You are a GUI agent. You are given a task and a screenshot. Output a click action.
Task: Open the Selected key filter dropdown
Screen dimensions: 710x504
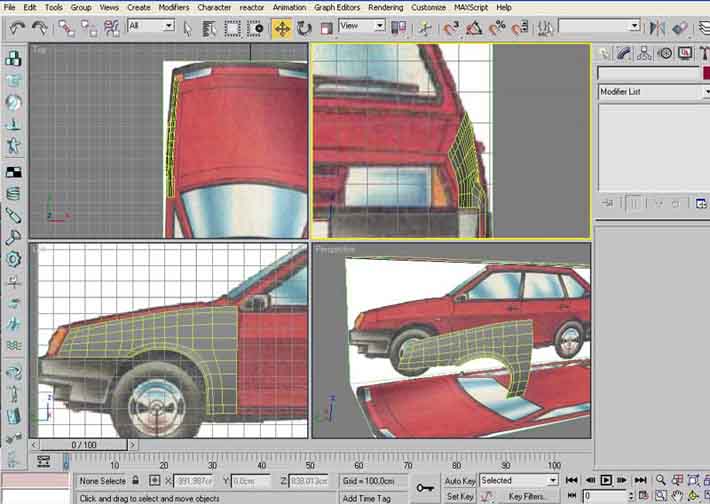519,481
